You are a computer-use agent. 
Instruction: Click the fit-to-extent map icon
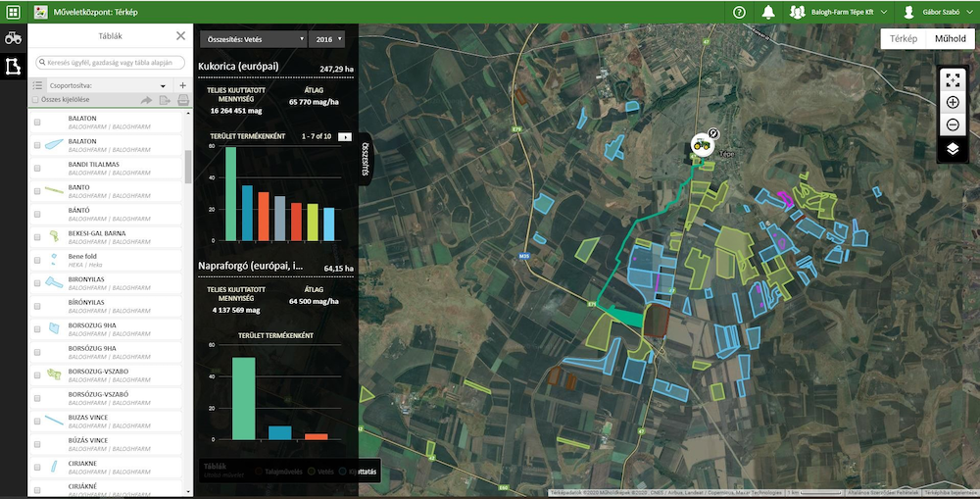click(953, 79)
